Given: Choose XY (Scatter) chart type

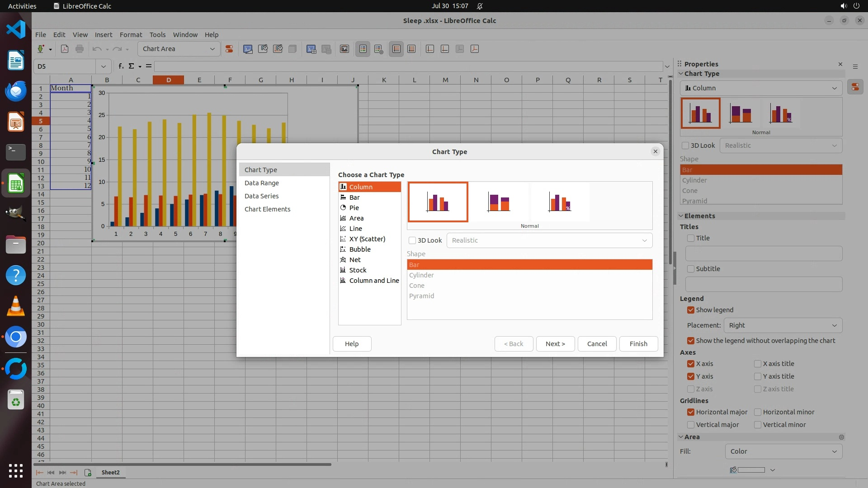Looking at the screenshot, I should 367,239.
